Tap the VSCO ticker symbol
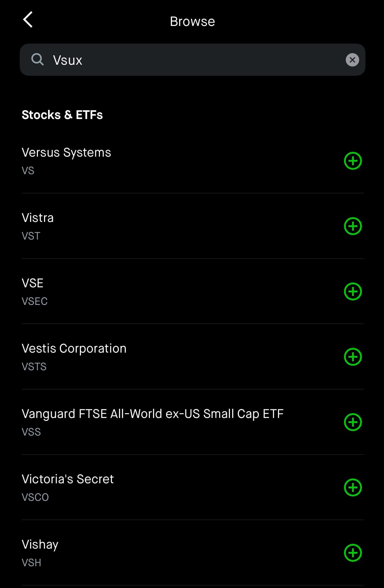The height and width of the screenshot is (588, 384). coord(35,497)
